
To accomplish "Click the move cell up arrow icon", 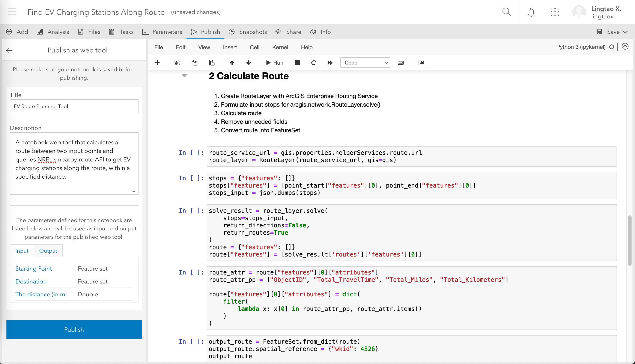I will click(x=232, y=62).
